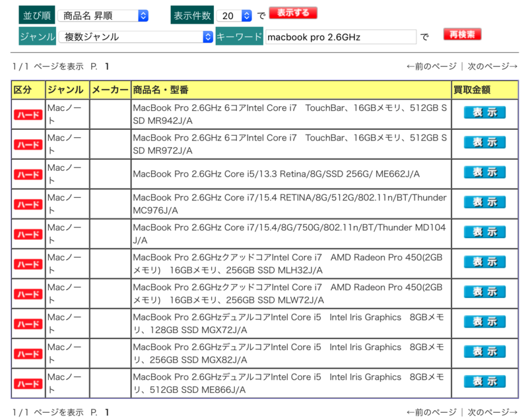Click the メーカー column header
528x420 pixels.
[x=110, y=90]
